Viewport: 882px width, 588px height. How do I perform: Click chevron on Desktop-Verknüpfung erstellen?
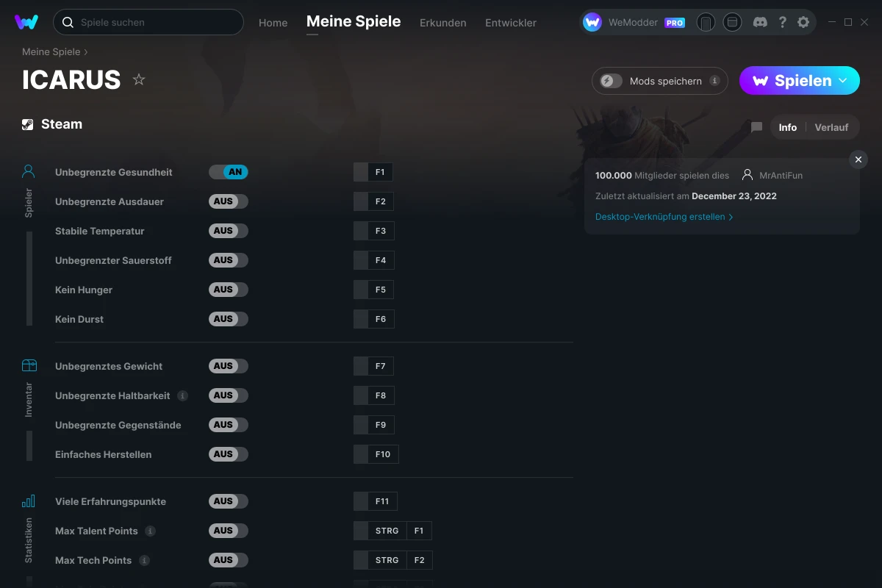[731, 217]
